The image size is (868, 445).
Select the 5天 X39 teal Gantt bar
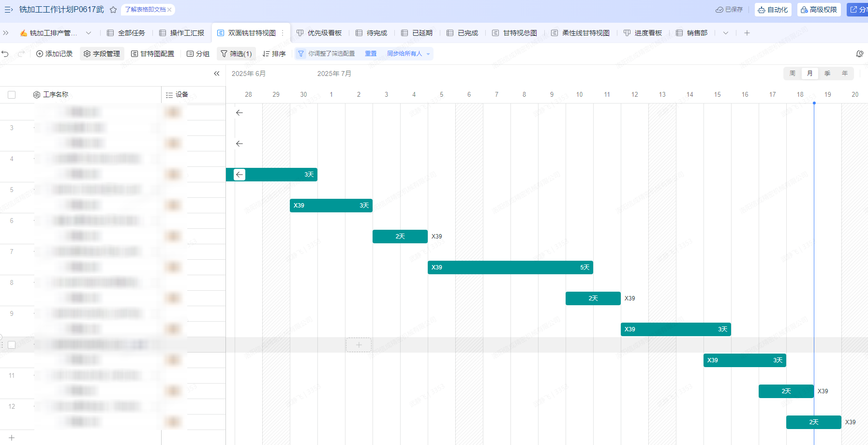click(x=510, y=267)
